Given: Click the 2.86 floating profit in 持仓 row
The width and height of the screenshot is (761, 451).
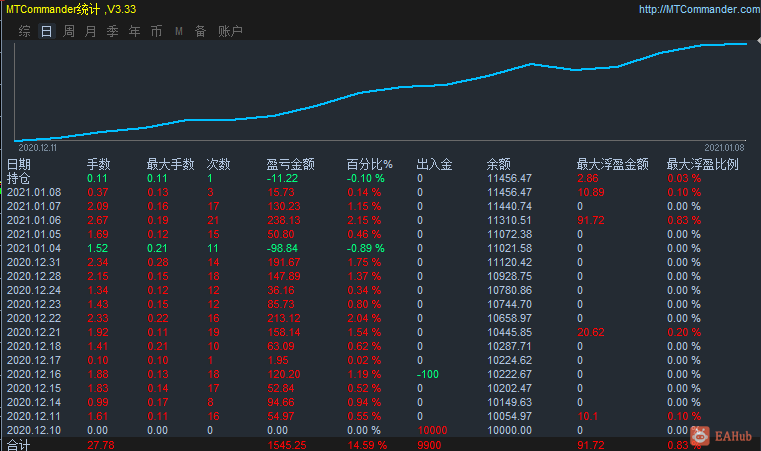Looking at the screenshot, I should [588, 178].
